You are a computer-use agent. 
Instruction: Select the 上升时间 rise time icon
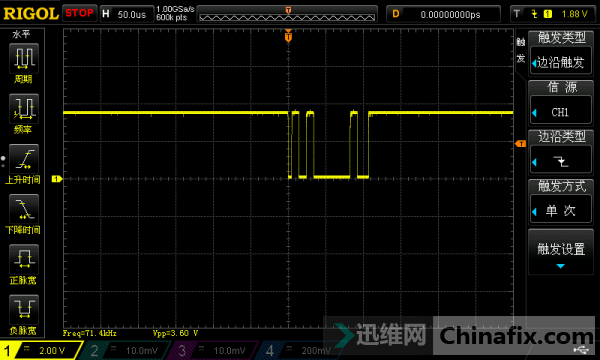[x=24, y=159]
